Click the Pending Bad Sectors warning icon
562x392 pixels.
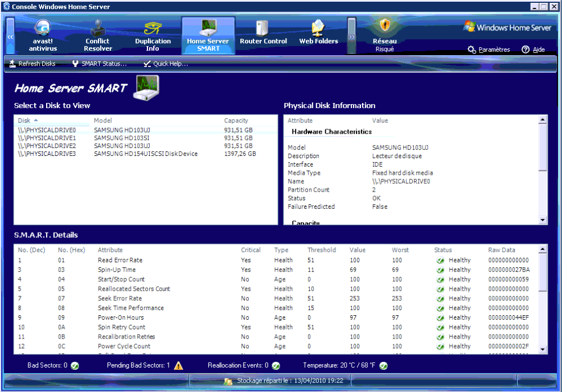click(178, 365)
